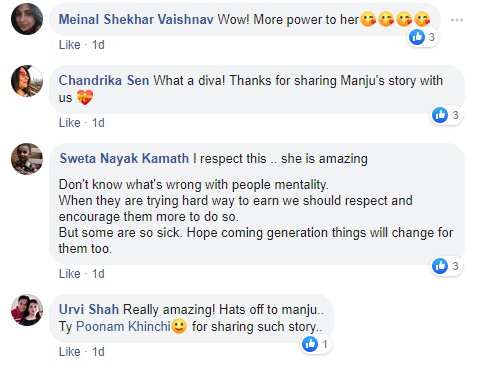Like Urvi Shah's comment
The height and width of the screenshot is (368, 494).
click(x=70, y=352)
